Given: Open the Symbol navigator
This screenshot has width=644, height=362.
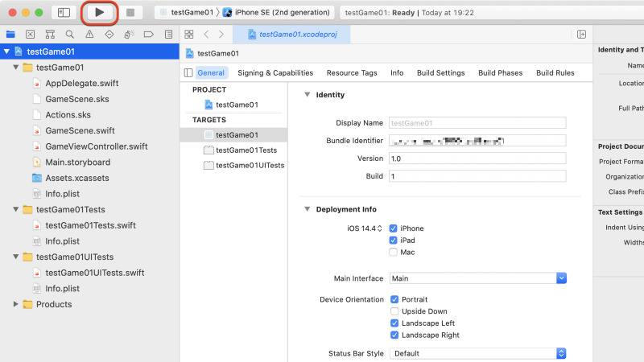Looking at the screenshot, I should click(x=50, y=35).
